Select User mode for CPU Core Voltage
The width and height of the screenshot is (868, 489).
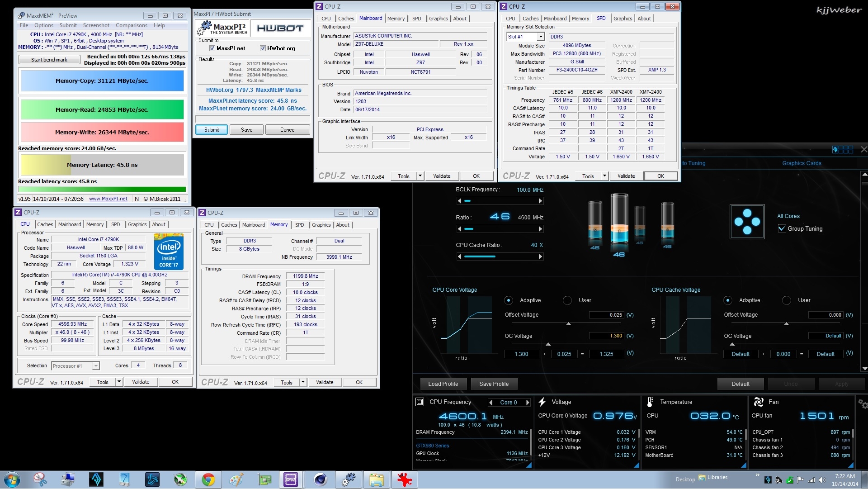(x=567, y=300)
